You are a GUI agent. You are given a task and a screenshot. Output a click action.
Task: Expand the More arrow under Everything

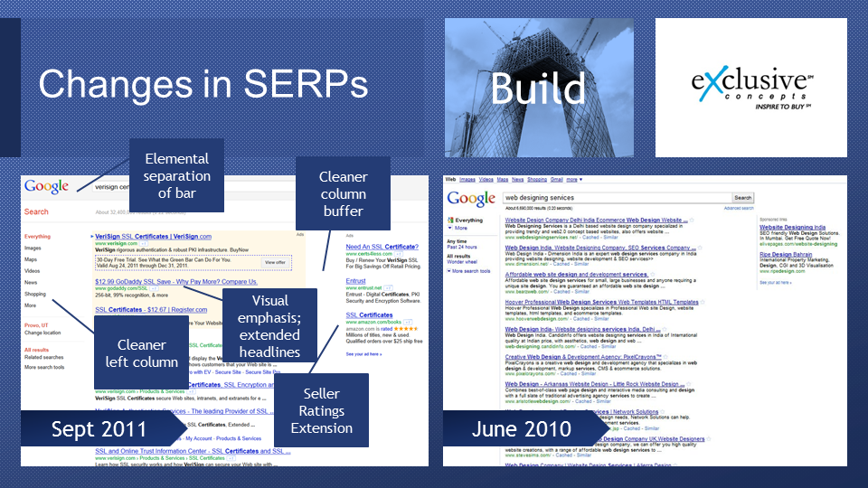click(x=450, y=228)
